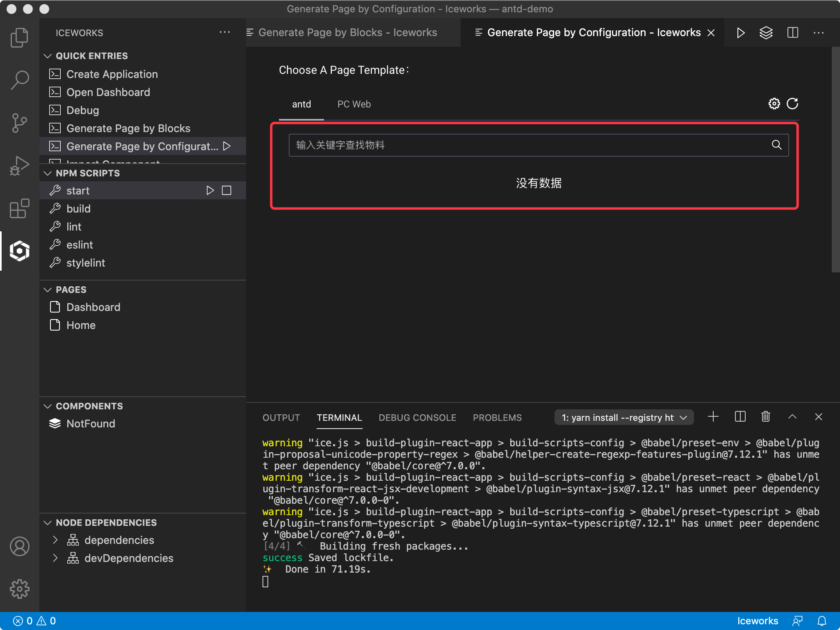
Task: Open the Extensions view
Action: click(19, 208)
